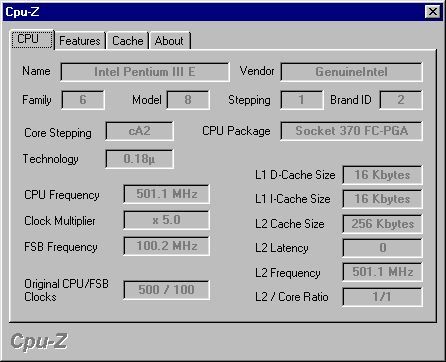Click the "Original CPU/FSB Clocks" label
This screenshot has width=446, height=362.
click(66, 290)
